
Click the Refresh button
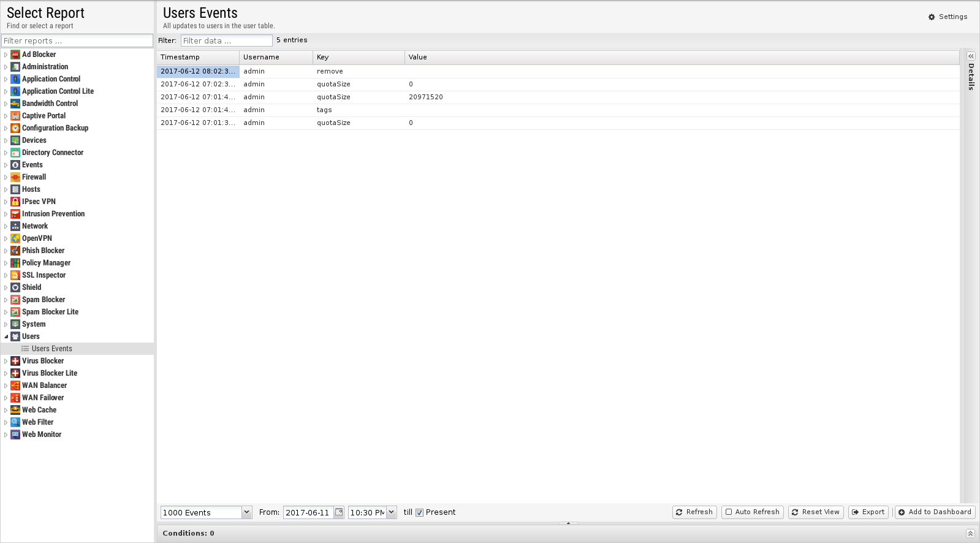(x=694, y=512)
